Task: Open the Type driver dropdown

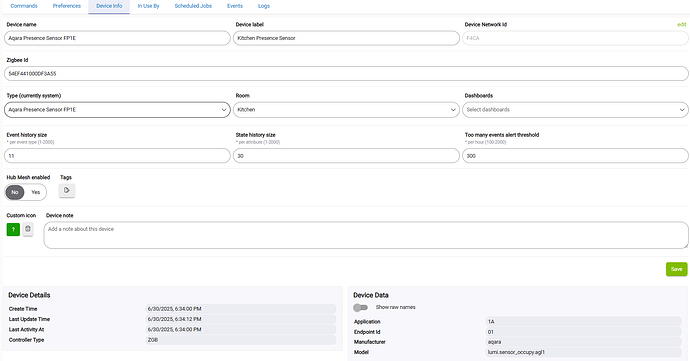Action: click(x=117, y=110)
